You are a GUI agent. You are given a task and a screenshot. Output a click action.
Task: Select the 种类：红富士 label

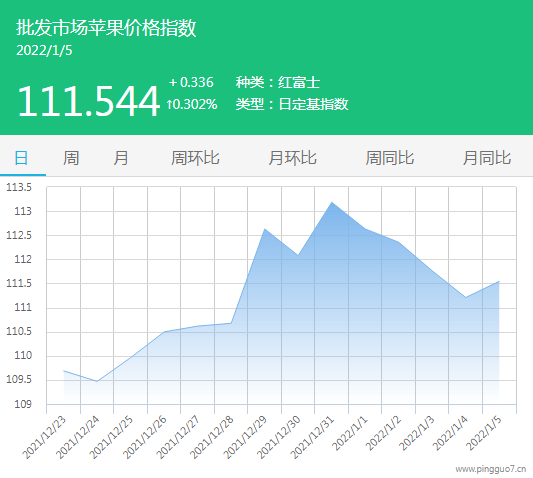point(278,83)
